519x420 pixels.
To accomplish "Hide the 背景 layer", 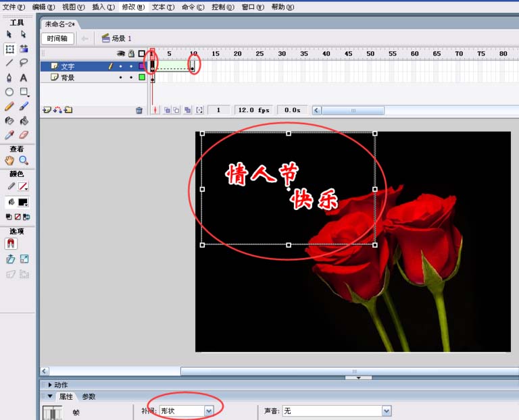I will tap(120, 78).
